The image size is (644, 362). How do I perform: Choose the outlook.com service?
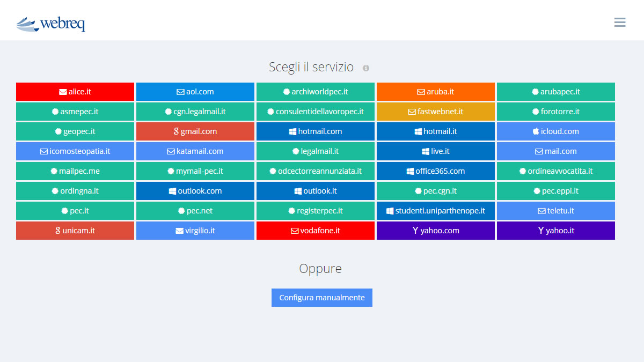point(195,191)
